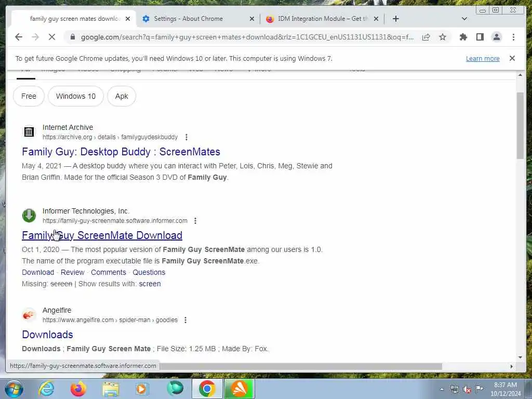Click the scroll down arrow
The height and width of the screenshot is (399, 532).
520,357
